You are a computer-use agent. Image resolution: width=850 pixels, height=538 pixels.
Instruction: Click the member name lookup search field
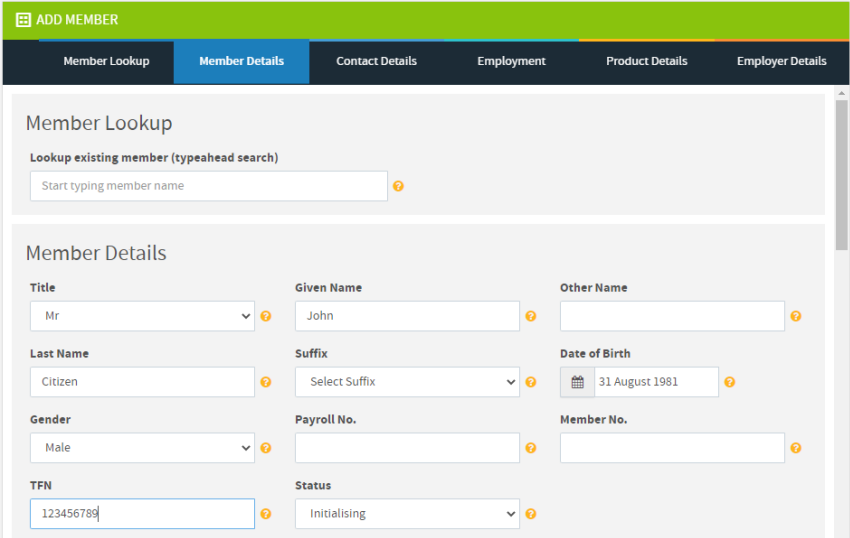[208, 186]
